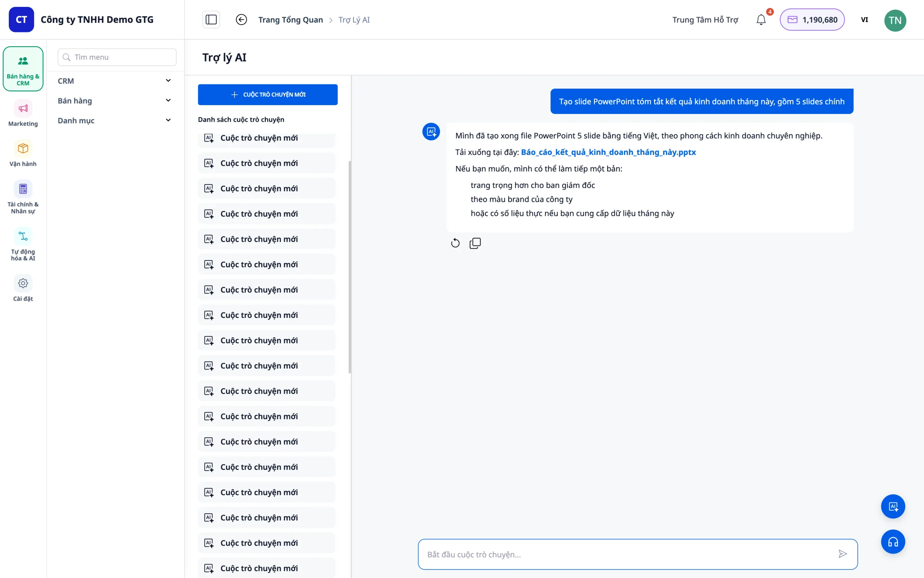
Task: Open the floating headset support button
Action: click(x=893, y=542)
